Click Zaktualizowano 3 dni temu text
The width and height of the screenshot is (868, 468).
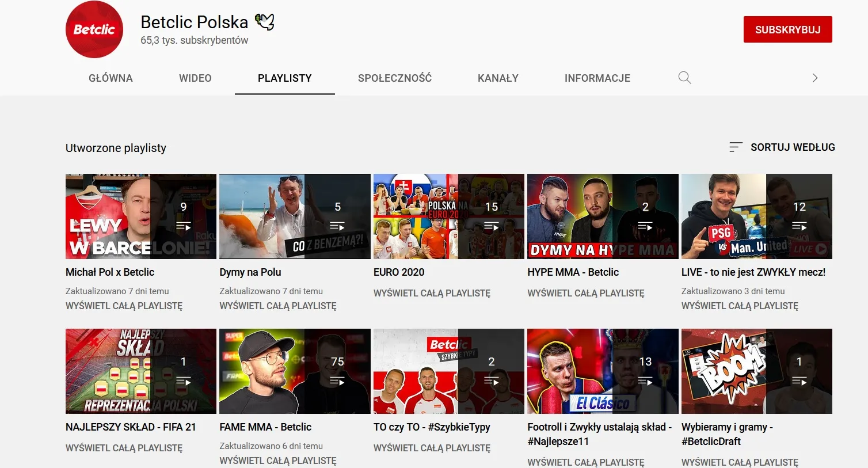pos(733,291)
